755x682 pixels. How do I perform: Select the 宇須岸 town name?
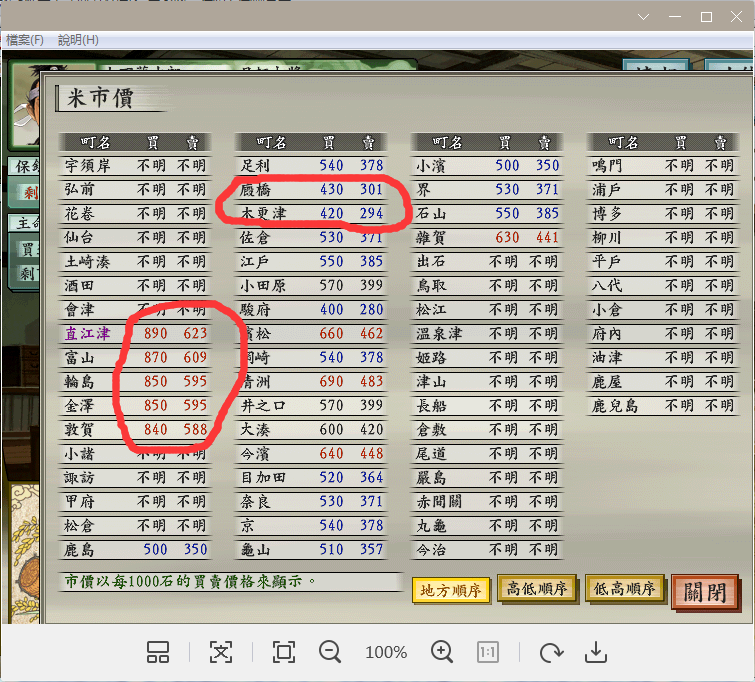[88, 165]
